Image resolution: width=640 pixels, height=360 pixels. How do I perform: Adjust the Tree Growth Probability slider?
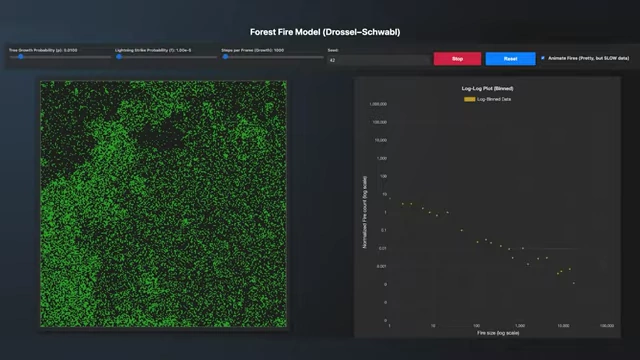click(x=60, y=57)
